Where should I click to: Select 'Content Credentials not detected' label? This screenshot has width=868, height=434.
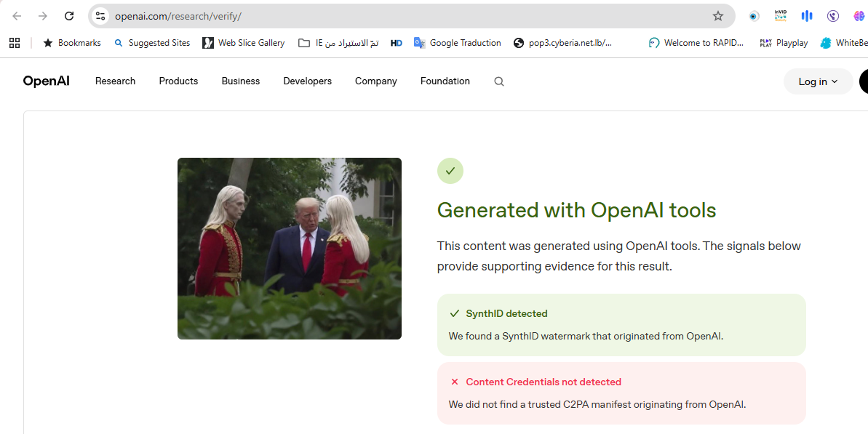point(544,382)
